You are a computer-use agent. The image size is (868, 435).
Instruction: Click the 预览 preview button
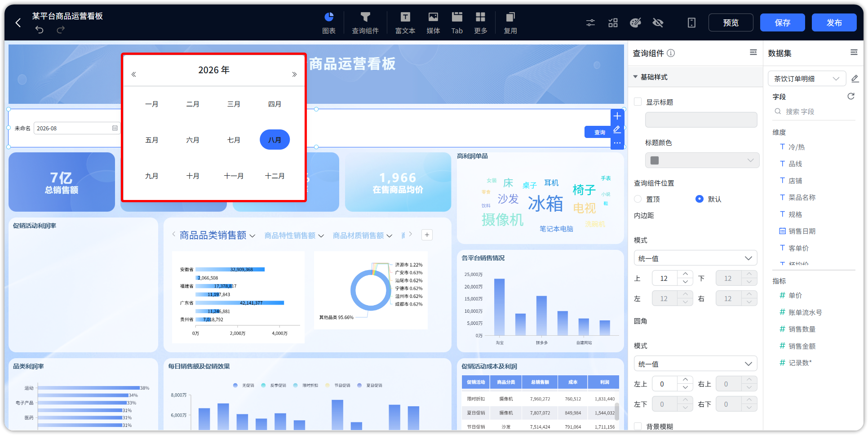tap(731, 22)
